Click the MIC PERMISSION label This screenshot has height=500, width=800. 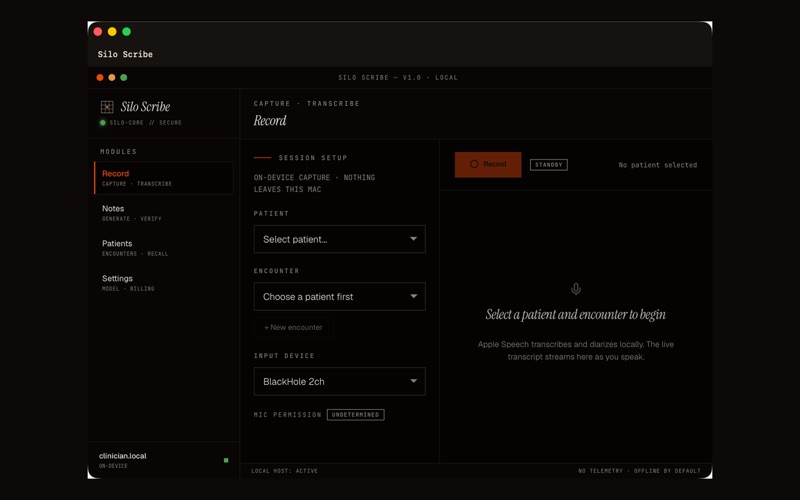[287, 415]
